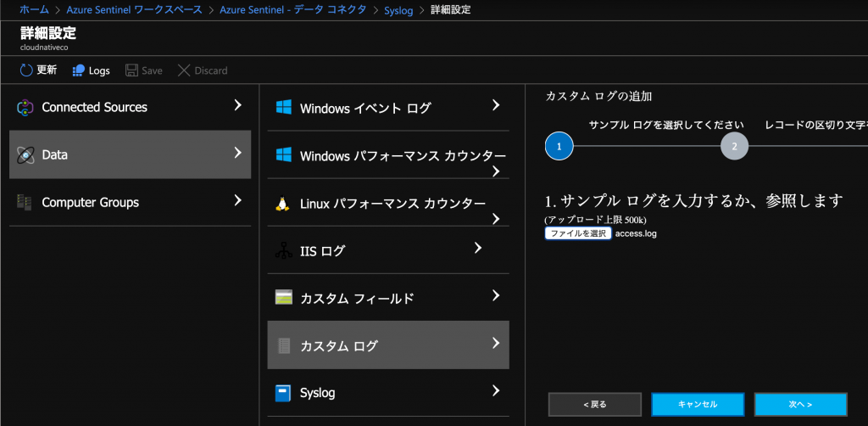This screenshot has height=426, width=868.
Task: Click the アップロード上限 500k note
Action: click(596, 220)
